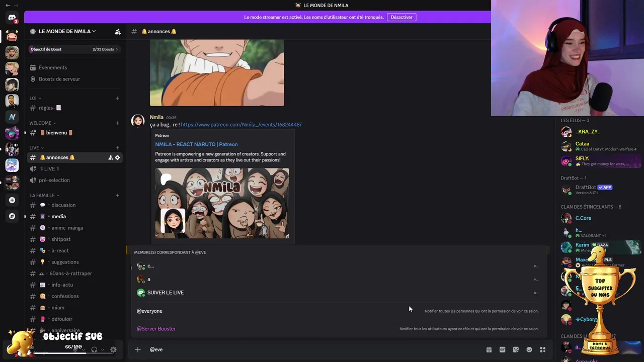This screenshot has width=644, height=362.
Task: Collapse the LA FAMILLE category
Action: (x=44, y=195)
